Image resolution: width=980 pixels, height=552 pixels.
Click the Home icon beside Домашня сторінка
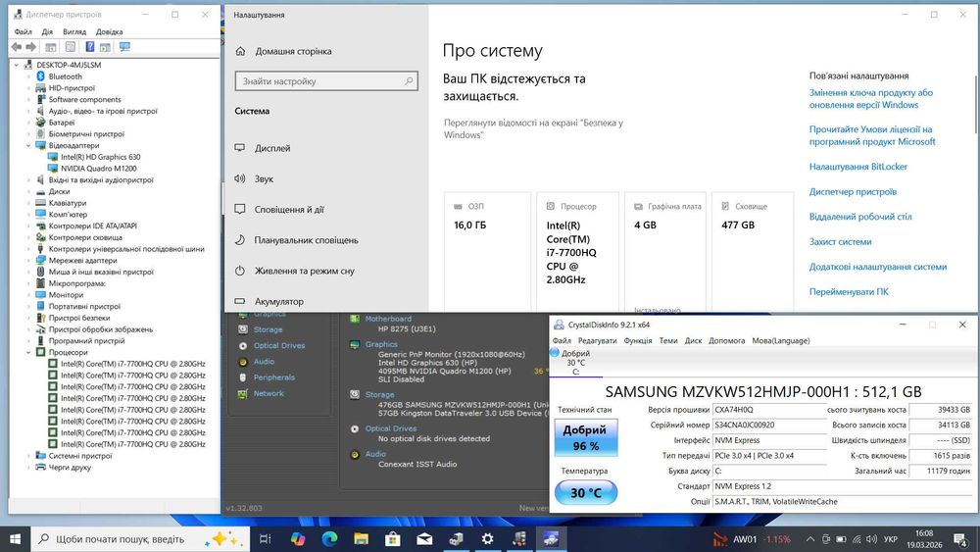point(241,51)
